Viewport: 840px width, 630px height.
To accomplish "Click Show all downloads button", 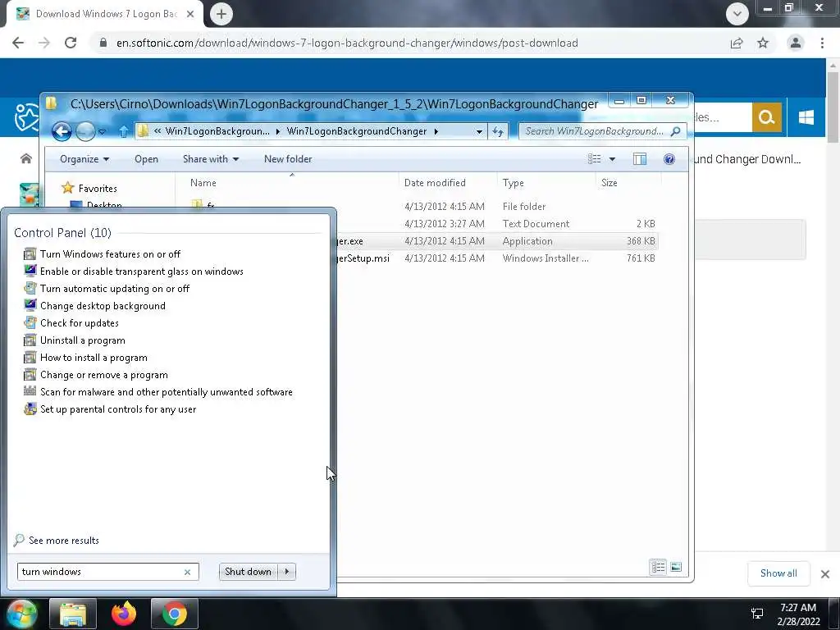I will [779, 573].
